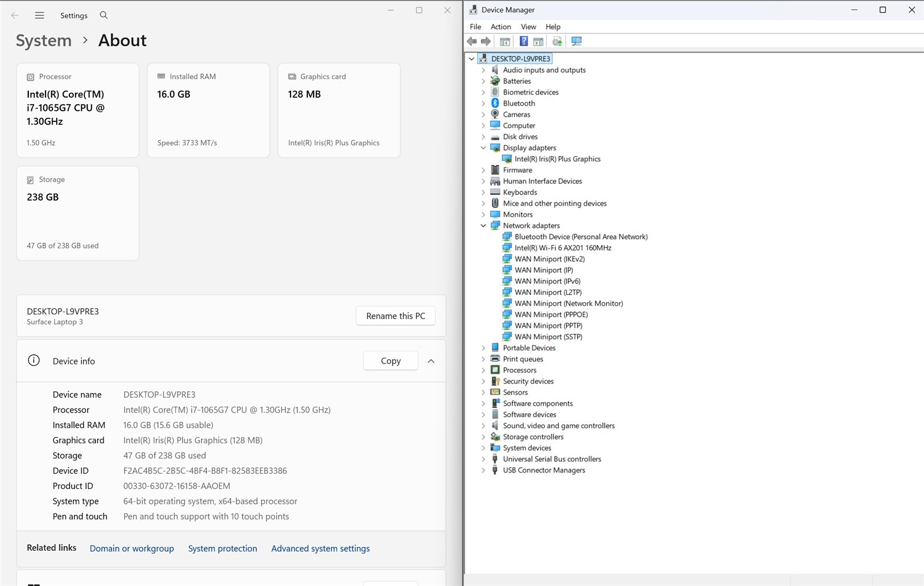This screenshot has height=586, width=924.
Task: Click the Update driver toolbar icon with the green arrow
Action: coord(557,41)
